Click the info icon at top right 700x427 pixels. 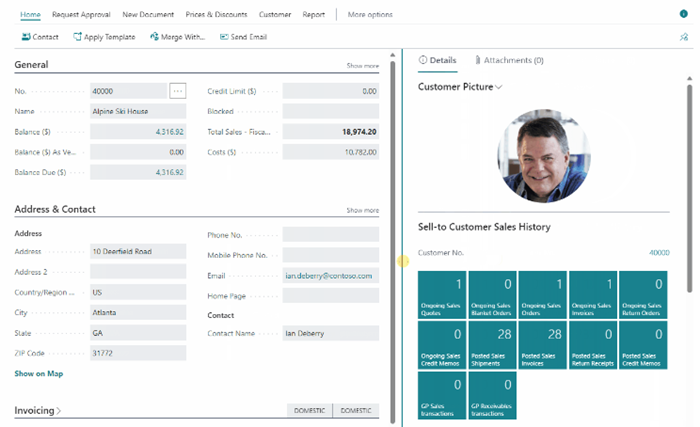tap(683, 15)
